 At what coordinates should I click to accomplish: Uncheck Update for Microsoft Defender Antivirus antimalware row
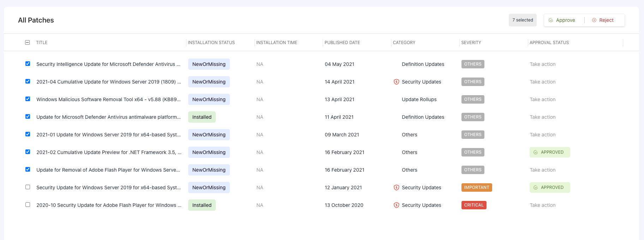click(28, 117)
